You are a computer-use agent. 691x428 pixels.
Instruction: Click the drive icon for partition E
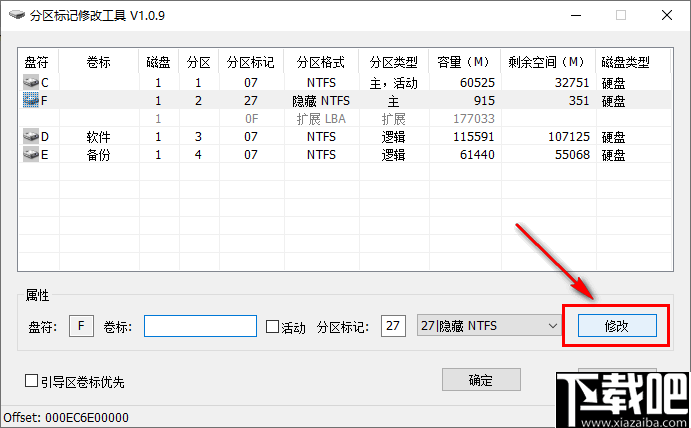[31, 155]
